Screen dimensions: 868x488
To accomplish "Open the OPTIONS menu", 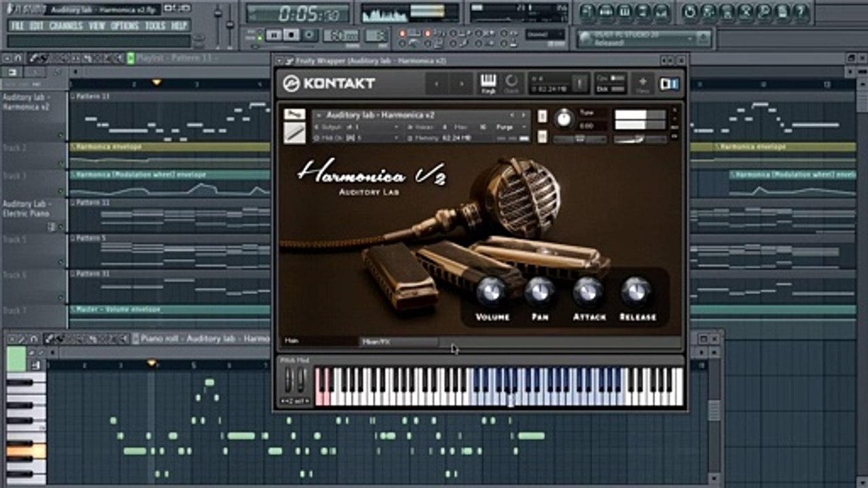I will (125, 26).
